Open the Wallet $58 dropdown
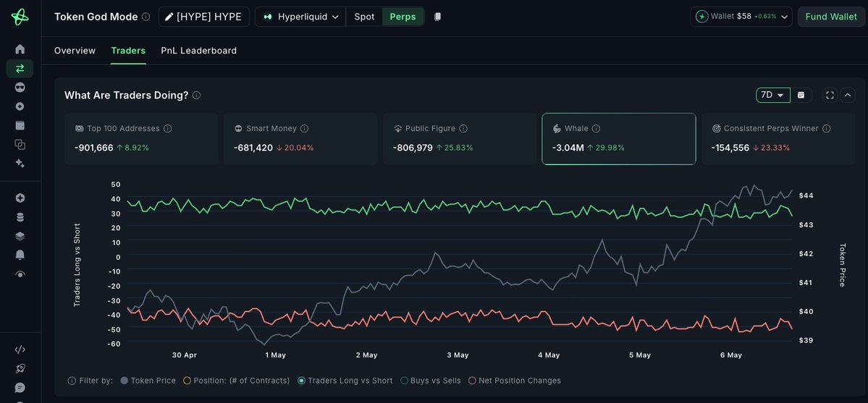The height and width of the screenshot is (403, 868). point(741,17)
